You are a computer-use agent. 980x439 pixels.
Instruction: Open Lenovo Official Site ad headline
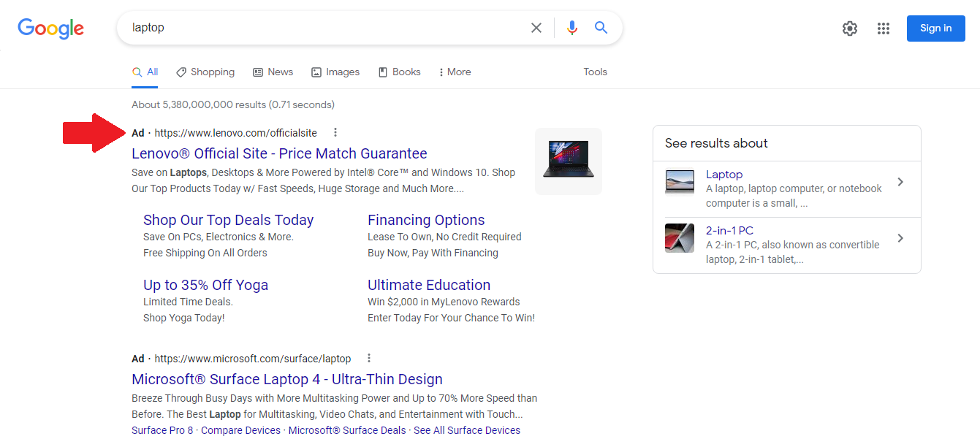tap(279, 153)
